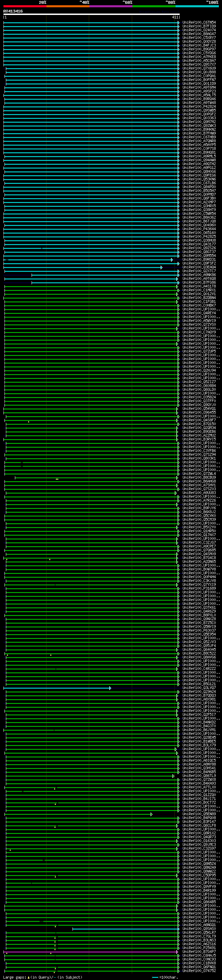Select the UniRef100_Q4REY4 label

pos(199,313)
